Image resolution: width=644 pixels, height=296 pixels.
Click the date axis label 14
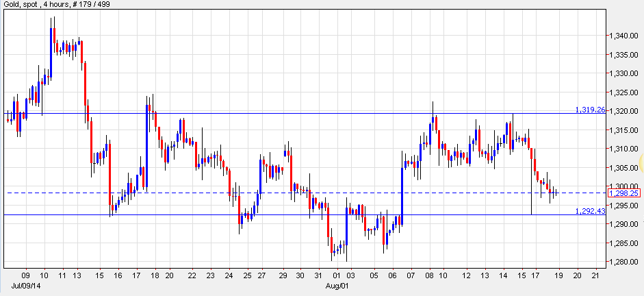pos(504,275)
